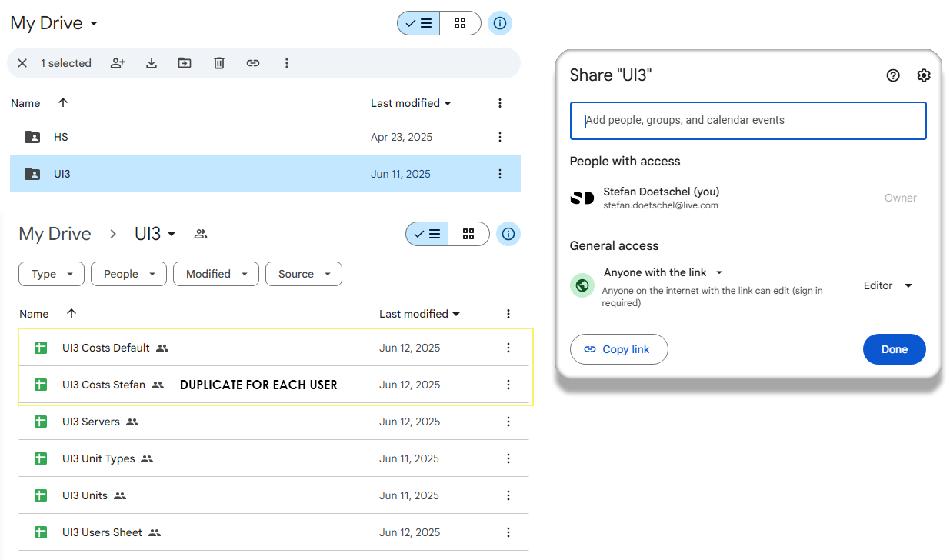
Task: Clear the 1 selected selection
Action: pos(22,63)
